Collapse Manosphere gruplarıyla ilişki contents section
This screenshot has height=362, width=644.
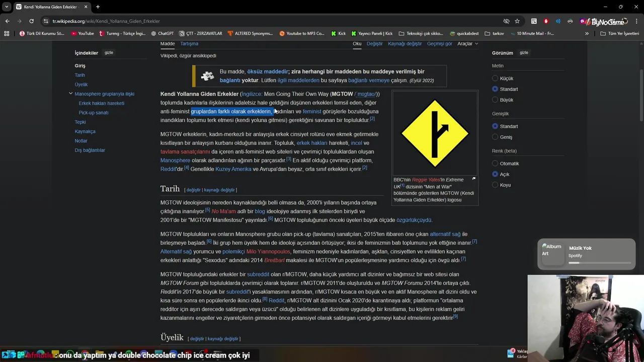(x=70, y=94)
